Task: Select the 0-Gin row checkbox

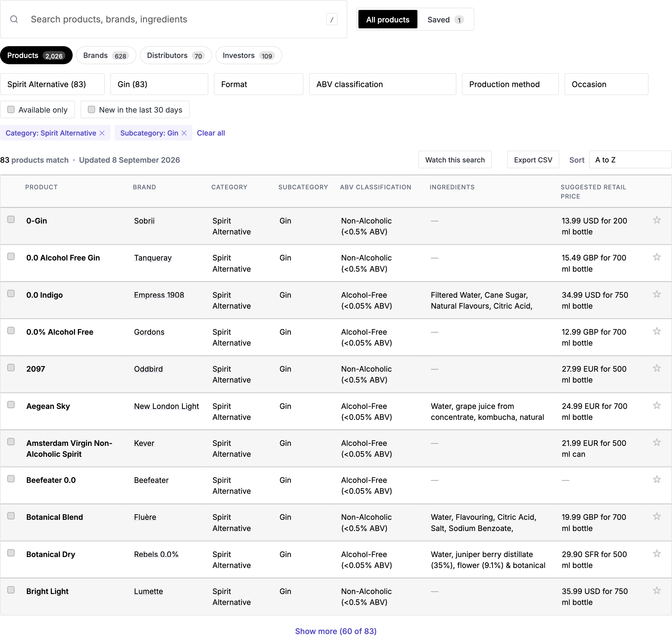Action: 11,219
